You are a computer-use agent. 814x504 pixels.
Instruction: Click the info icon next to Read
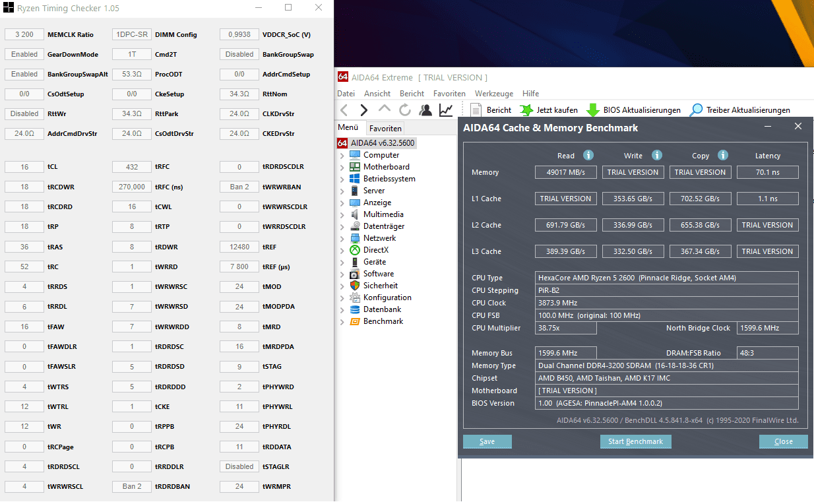tap(588, 155)
